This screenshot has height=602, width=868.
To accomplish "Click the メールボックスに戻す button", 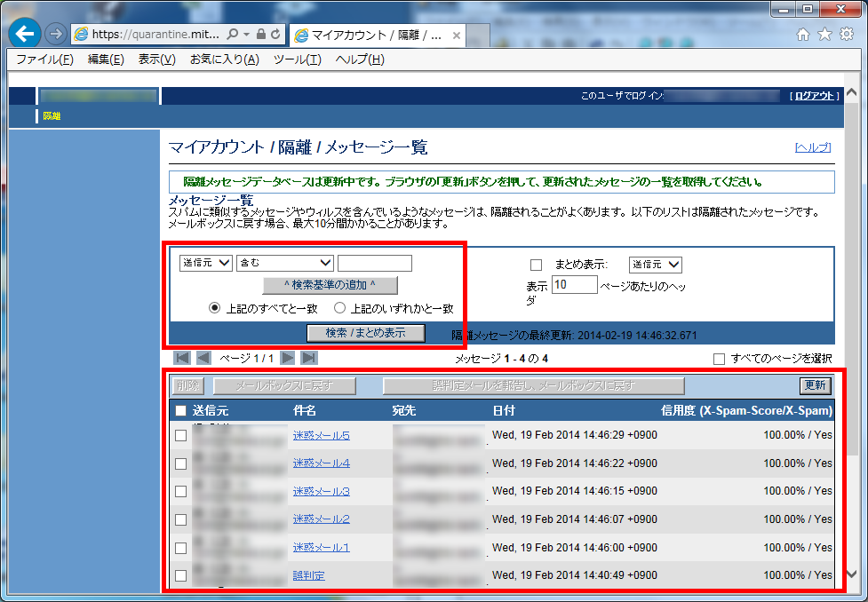I will tap(284, 385).
